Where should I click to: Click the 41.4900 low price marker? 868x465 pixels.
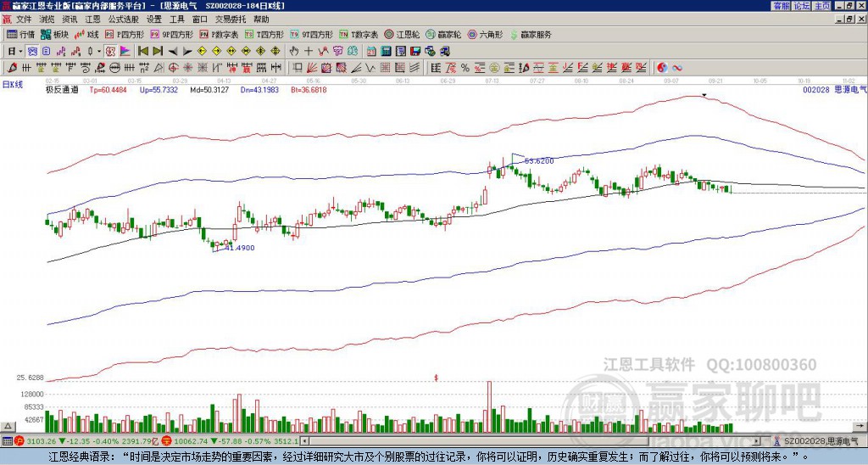pyautogui.click(x=240, y=248)
